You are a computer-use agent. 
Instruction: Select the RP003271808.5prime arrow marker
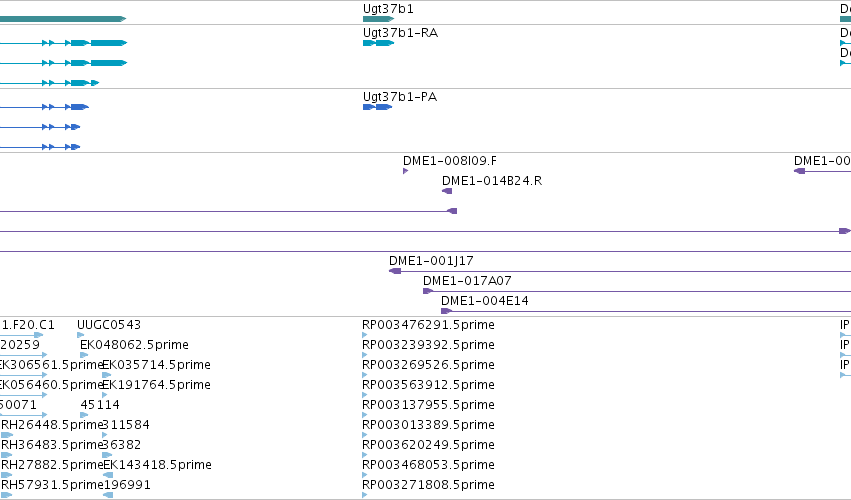(365, 495)
